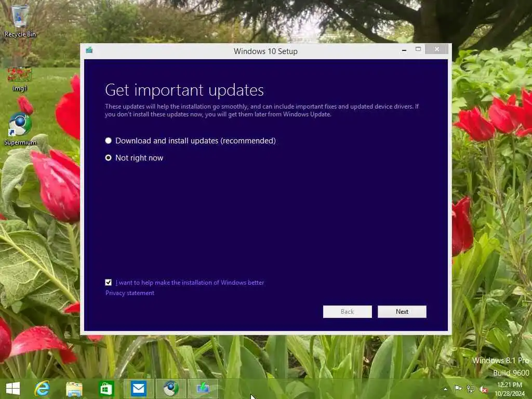Open Windows Store from the taskbar
532x399 pixels.
[x=106, y=389]
